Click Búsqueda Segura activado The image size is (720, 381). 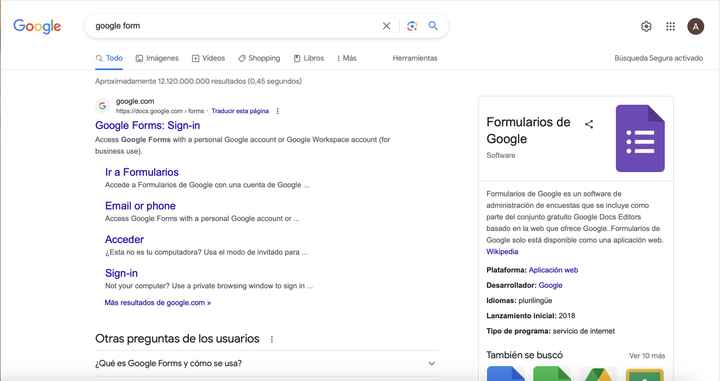pyautogui.click(x=658, y=58)
